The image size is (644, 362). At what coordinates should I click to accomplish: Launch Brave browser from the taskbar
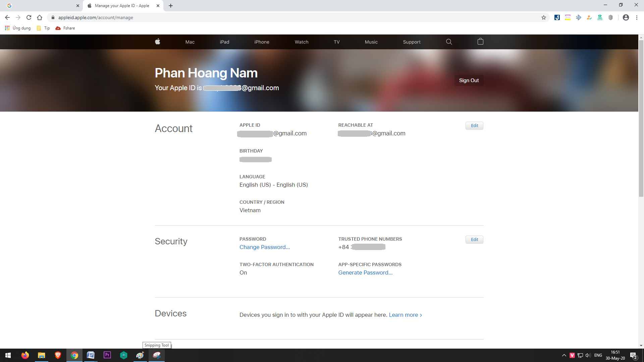[x=58, y=355]
